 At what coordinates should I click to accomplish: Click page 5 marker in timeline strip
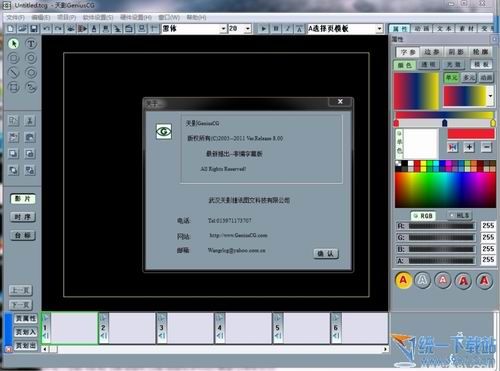pyautogui.click(x=277, y=328)
